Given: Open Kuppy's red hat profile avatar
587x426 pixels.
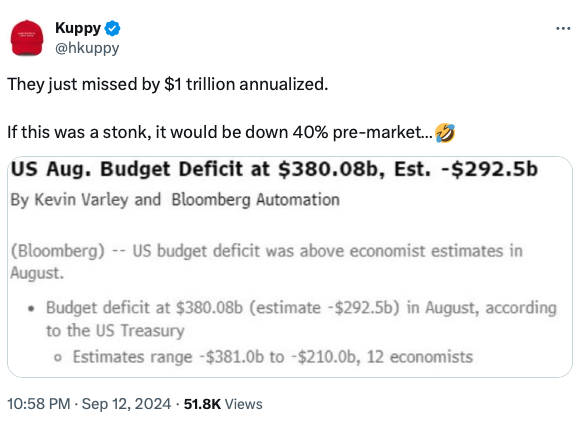Looking at the screenshot, I should 27,38.
